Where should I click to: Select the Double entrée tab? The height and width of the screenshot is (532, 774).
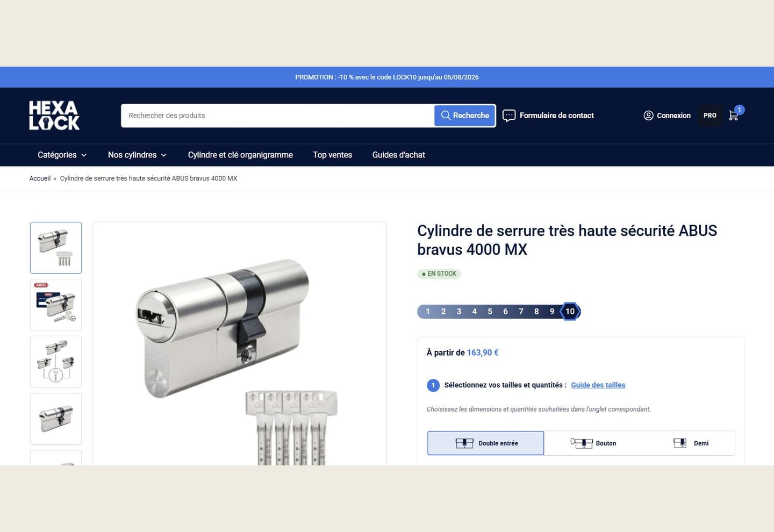(485, 443)
